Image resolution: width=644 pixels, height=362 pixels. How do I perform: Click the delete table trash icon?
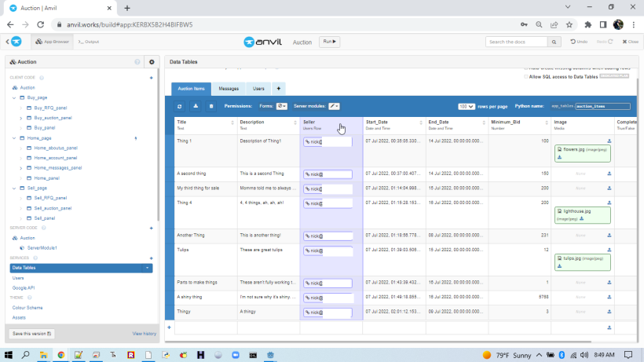point(210,106)
